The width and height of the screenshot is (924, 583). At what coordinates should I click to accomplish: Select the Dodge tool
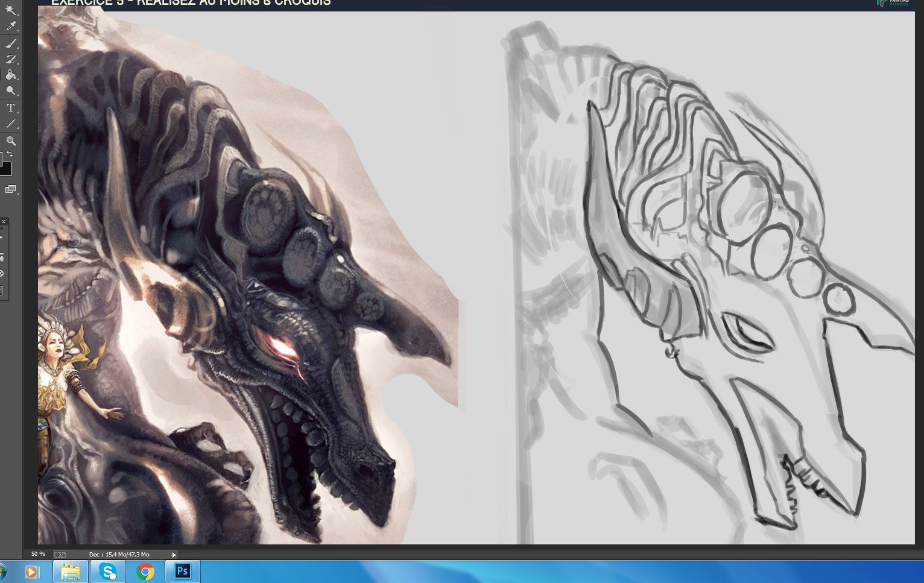coord(11,91)
